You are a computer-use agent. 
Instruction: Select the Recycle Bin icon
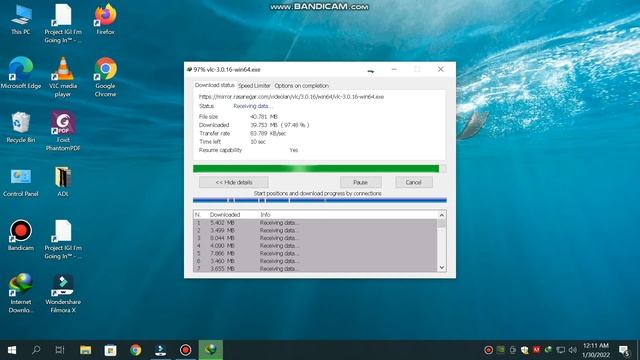[x=21, y=127]
